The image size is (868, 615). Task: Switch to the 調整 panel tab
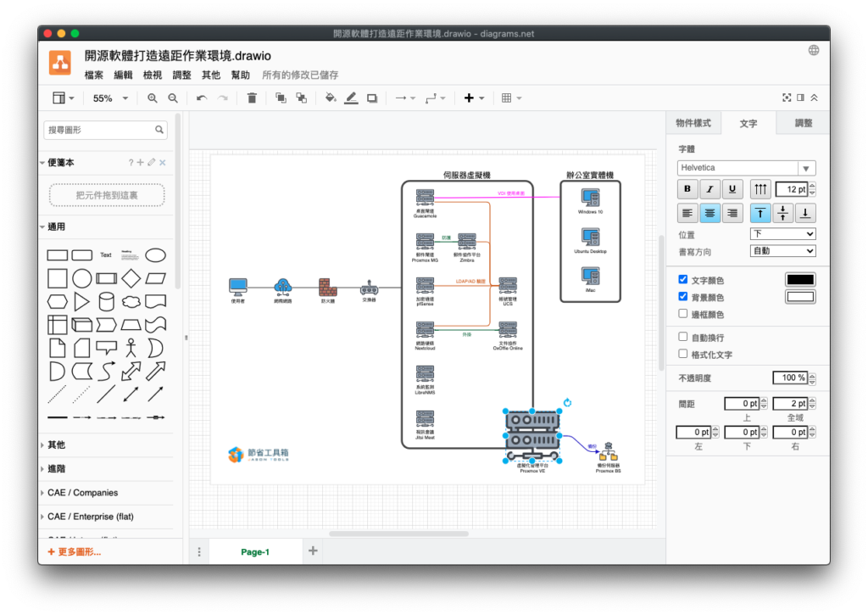pos(804,123)
